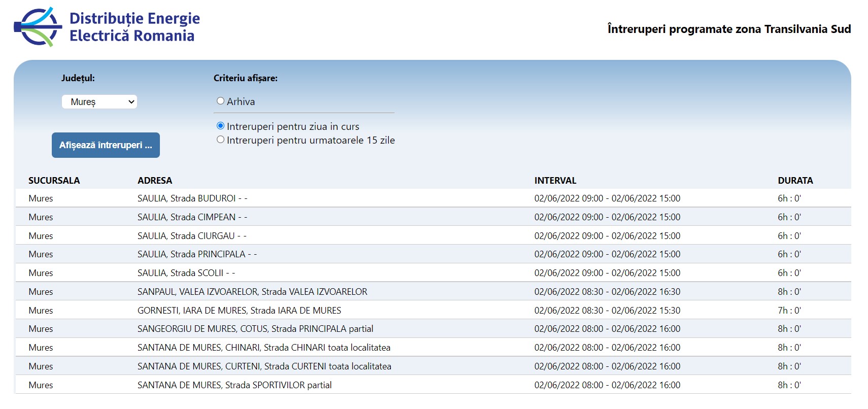
Task: Choose Intreruperi pentru urmatoarele 15 zile
Action: click(220, 140)
